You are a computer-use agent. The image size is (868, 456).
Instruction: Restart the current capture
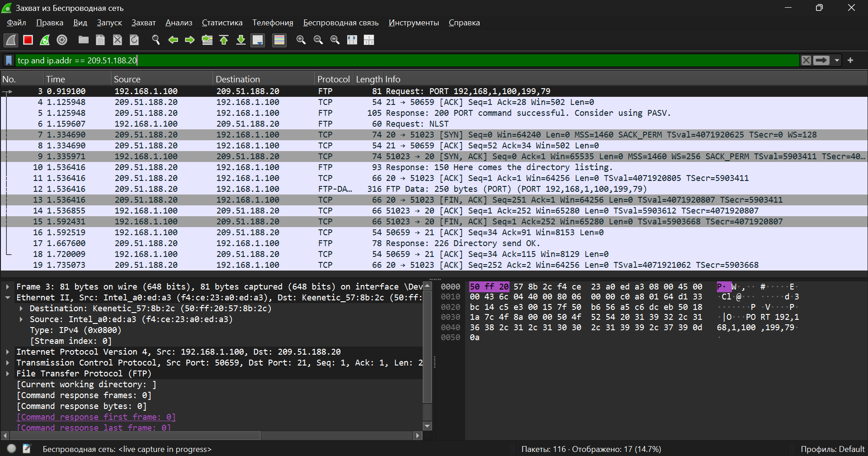[45, 40]
